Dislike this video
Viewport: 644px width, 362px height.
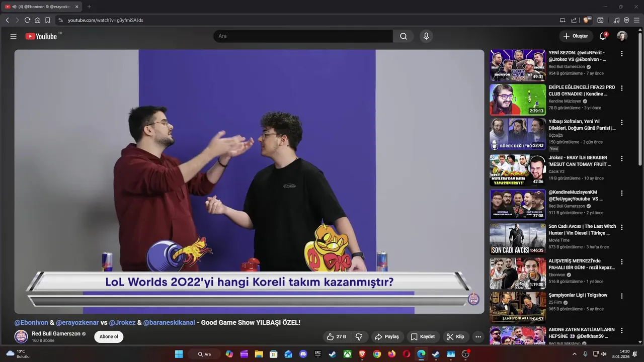[x=359, y=336]
